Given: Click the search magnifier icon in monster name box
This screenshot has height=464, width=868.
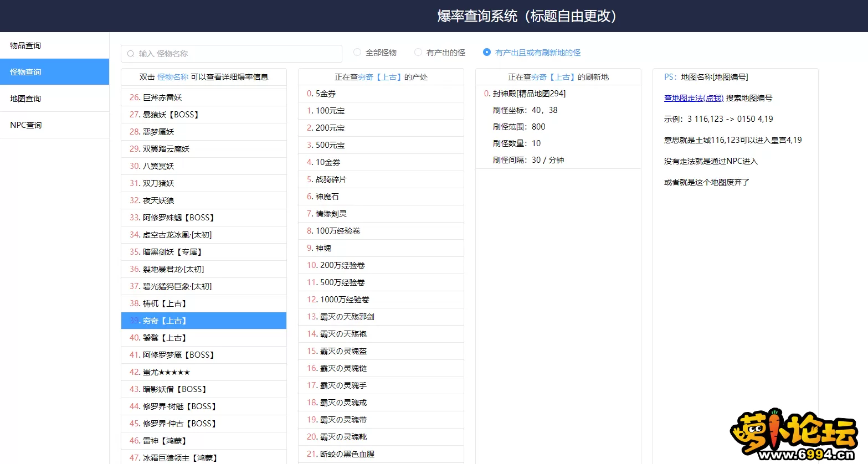Looking at the screenshot, I should [x=131, y=54].
